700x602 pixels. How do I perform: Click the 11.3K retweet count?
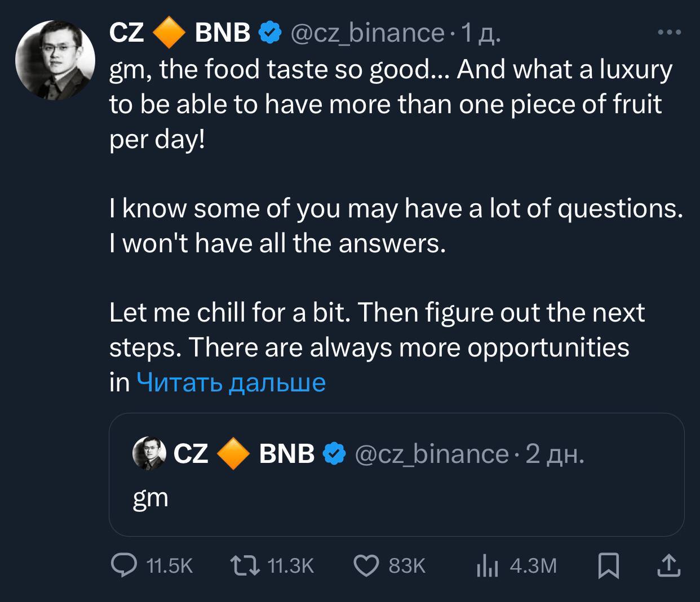pyautogui.click(x=290, y=566)
